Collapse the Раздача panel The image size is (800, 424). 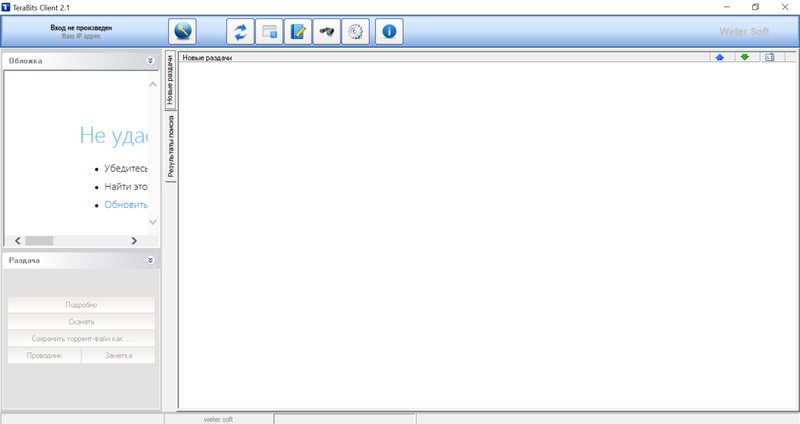pyautogui.click(x=150, y=260)
